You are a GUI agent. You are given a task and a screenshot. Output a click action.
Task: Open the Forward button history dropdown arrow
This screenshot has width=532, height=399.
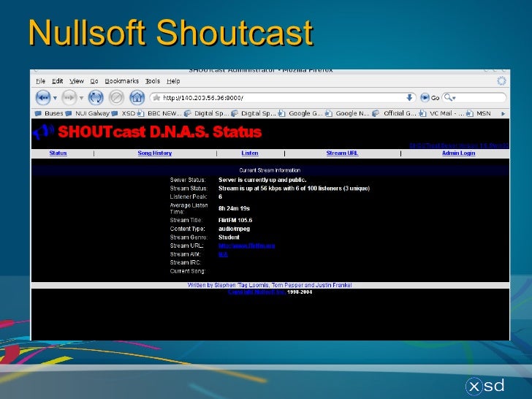(81, 98)
